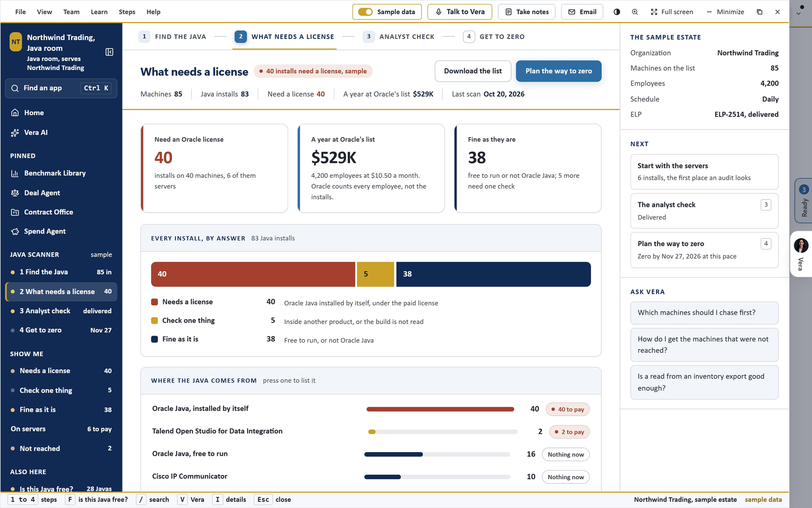Switch to step 1 Find the Java
The height and width of the screenshot is (508, 812).
[x=172, y=36]
